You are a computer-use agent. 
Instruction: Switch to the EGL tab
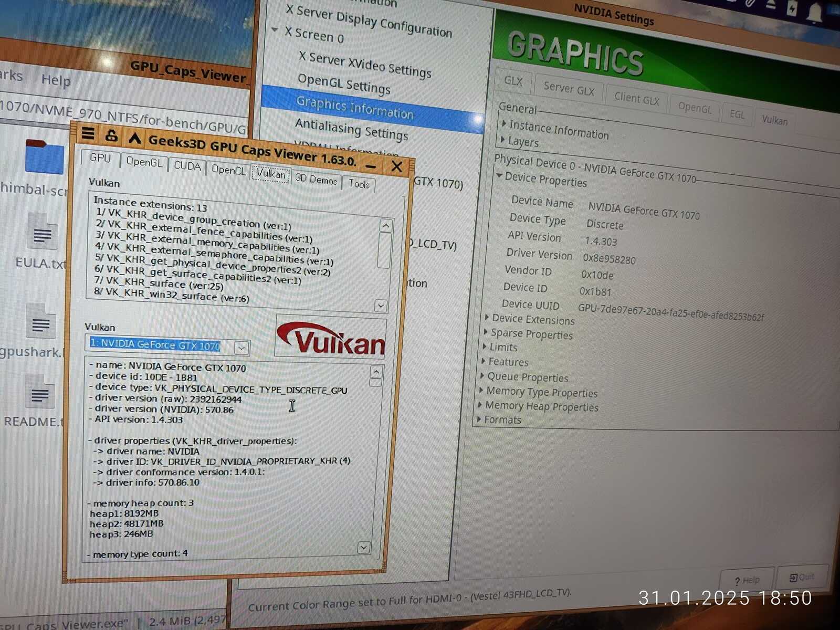point(737,114)
